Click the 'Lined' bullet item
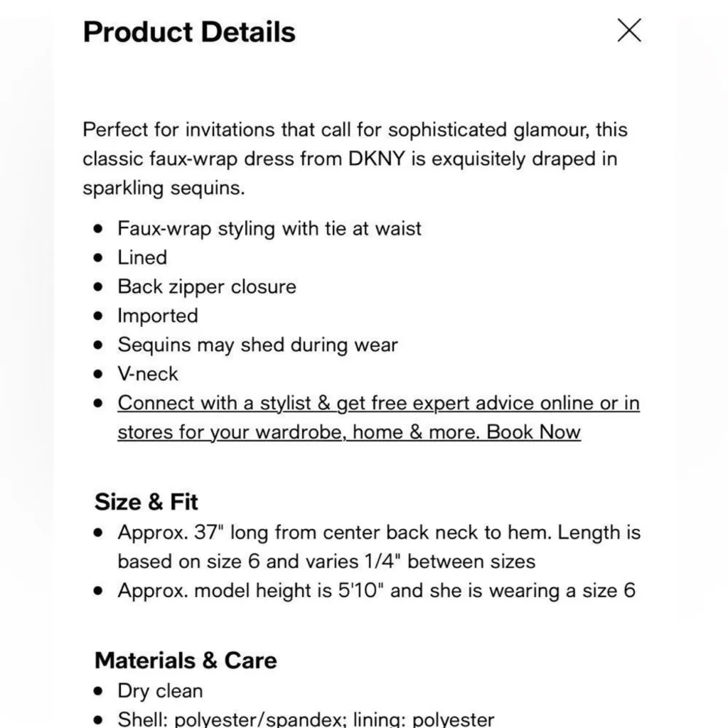 pyautogui.click(x=142, y=257)
